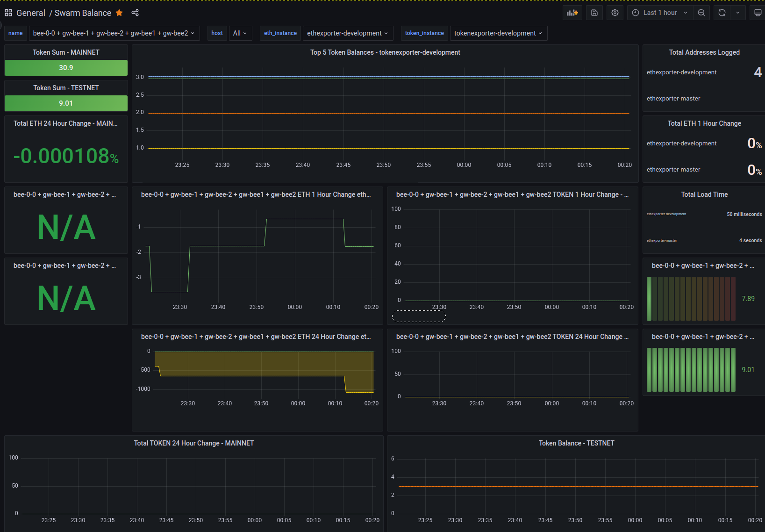
Task: Open the host variable dropdown showing All
Action: coord(240,33)
